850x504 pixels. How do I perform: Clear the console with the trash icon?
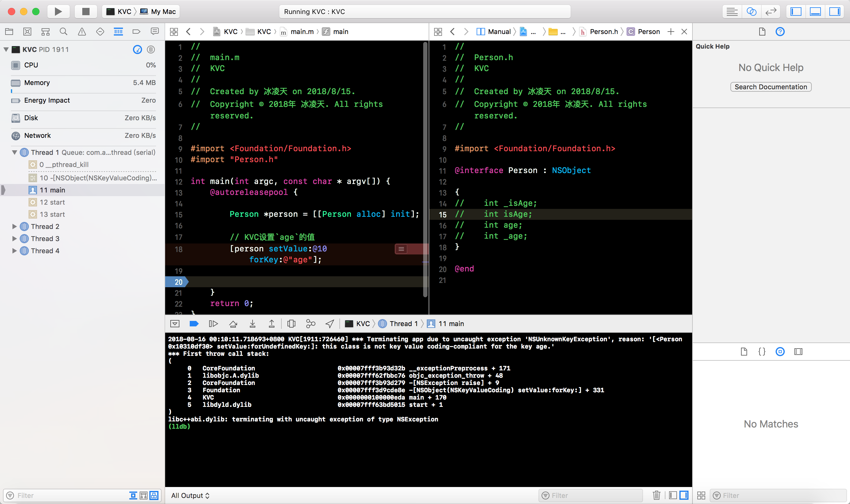pyautogui.click(x=656, y=495)
